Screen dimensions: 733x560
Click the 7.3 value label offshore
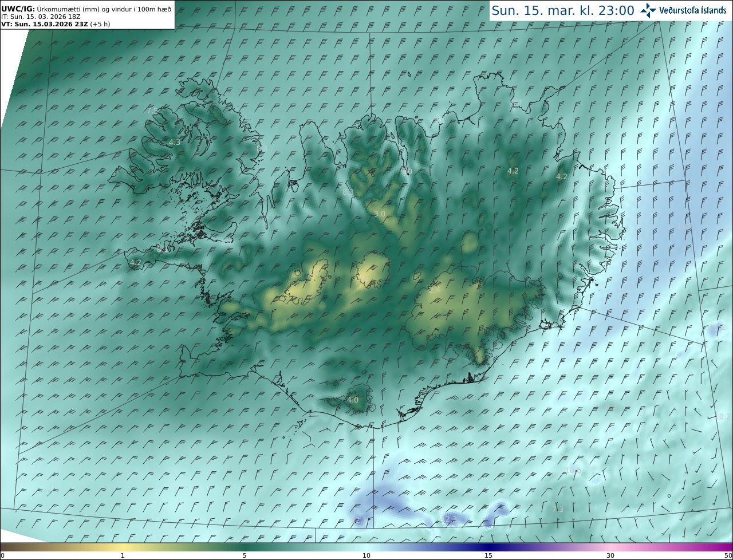click(558, 509)
